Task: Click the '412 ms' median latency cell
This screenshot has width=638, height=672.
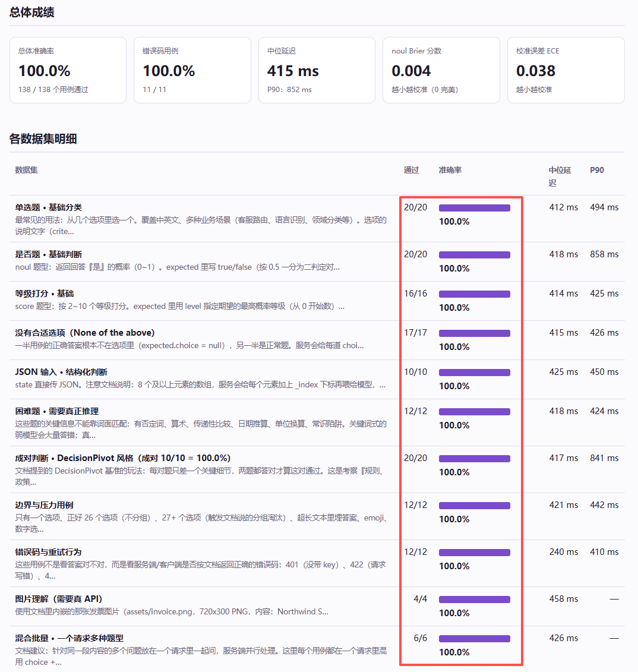Action: pos(563,207)
